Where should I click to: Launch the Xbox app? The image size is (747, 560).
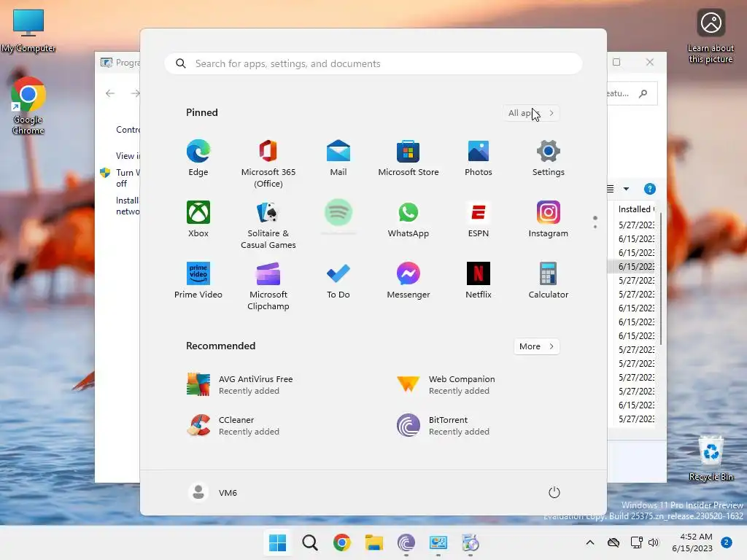click(x=198, y=219)
